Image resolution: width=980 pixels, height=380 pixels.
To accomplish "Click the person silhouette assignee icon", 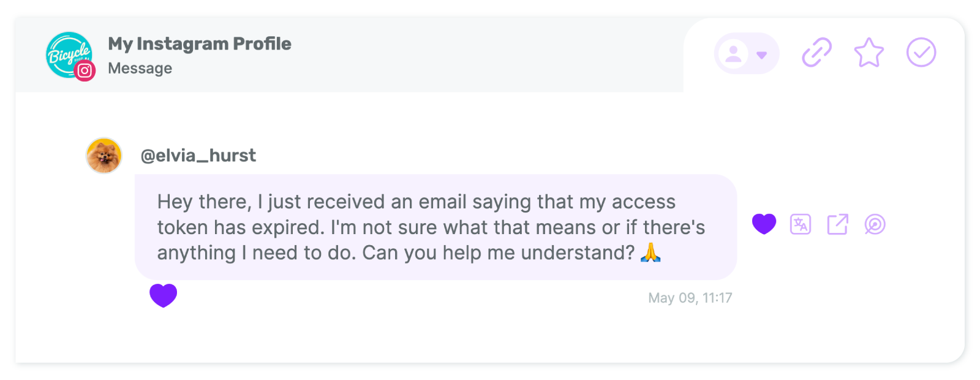I will [733, 53].
